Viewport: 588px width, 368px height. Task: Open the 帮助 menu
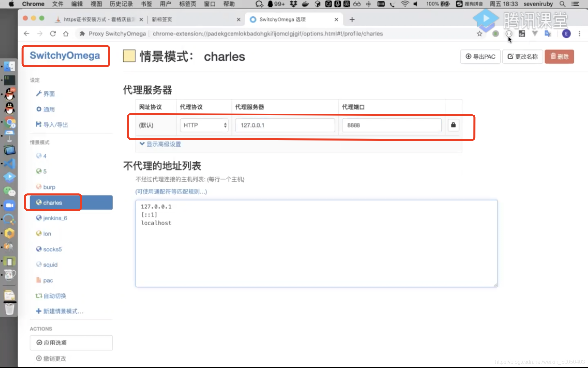229,4
